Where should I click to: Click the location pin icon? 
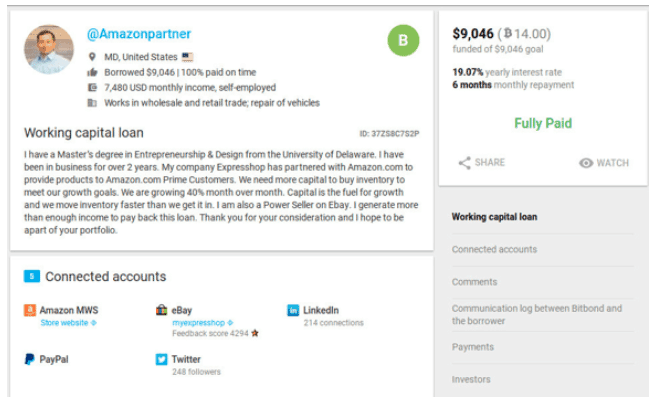click(x=92, y=57)
